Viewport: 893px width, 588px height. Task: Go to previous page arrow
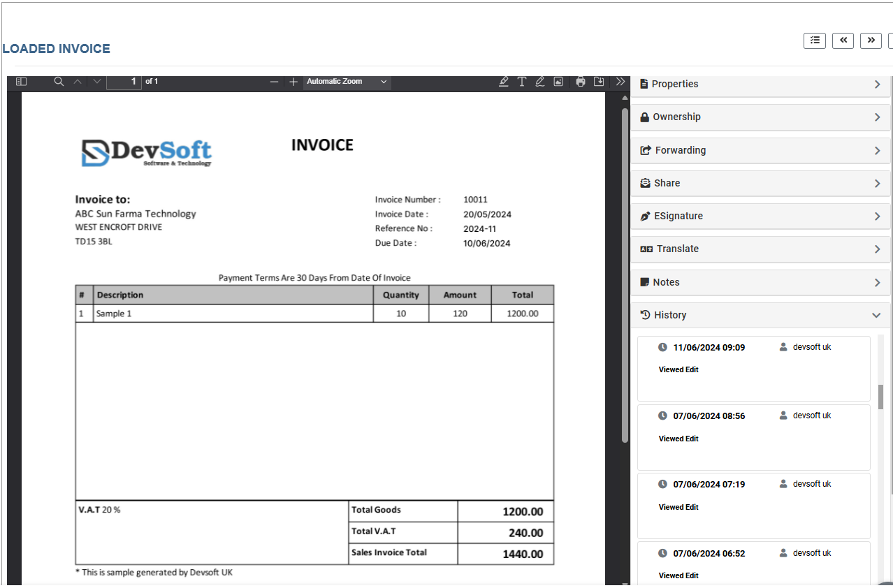point(78,82)
